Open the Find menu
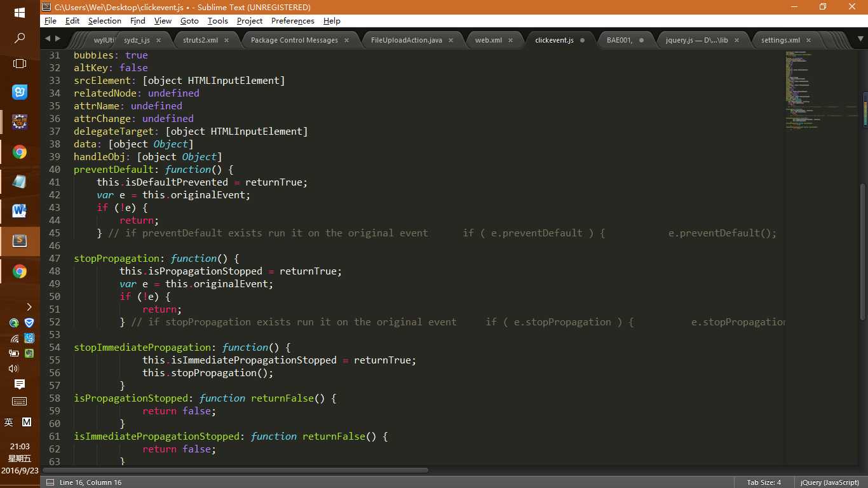 click(138, 20)
